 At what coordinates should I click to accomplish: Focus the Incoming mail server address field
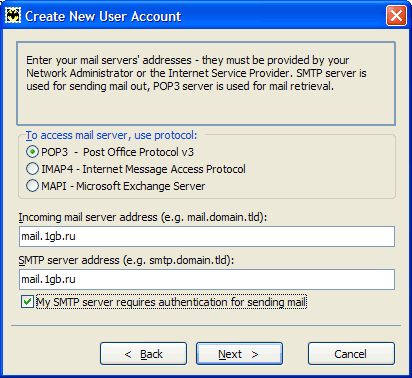(x=207, y=237)
